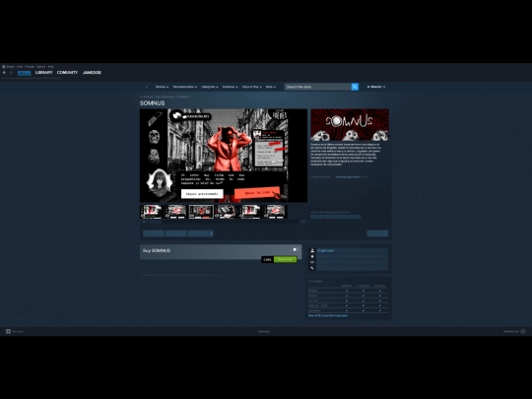Expand the Hardware store menu

click(230, 87)
